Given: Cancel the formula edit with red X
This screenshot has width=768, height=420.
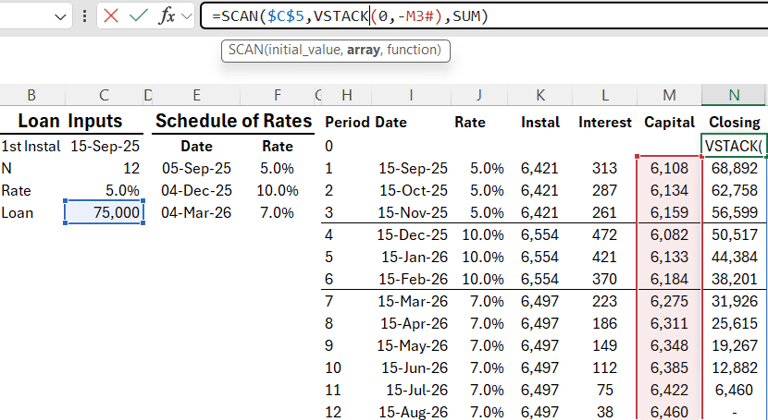Looking at the screenshot, I should 111,16.
